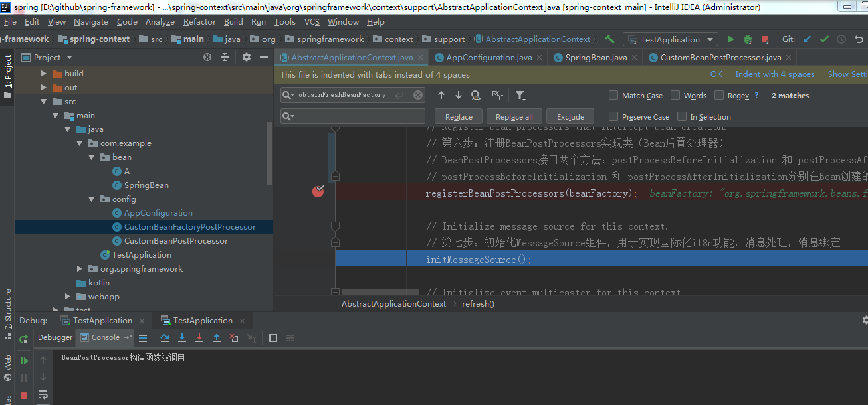Run TestApplication with the green play icon
868x405 pixels.
tap(730, 39)
